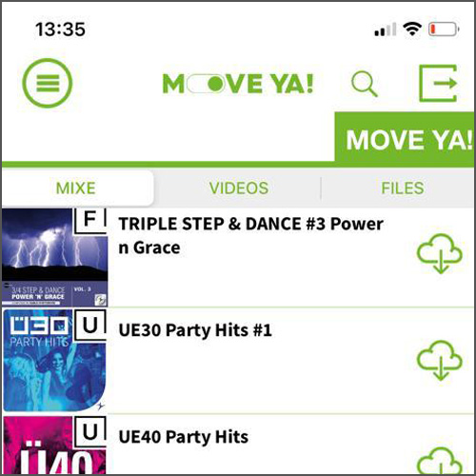The width and height of the screenshot is (476, 476).
Task: Download TRIPLE STEP & DANCE #3 mix
Action: [x=440, y=253]
